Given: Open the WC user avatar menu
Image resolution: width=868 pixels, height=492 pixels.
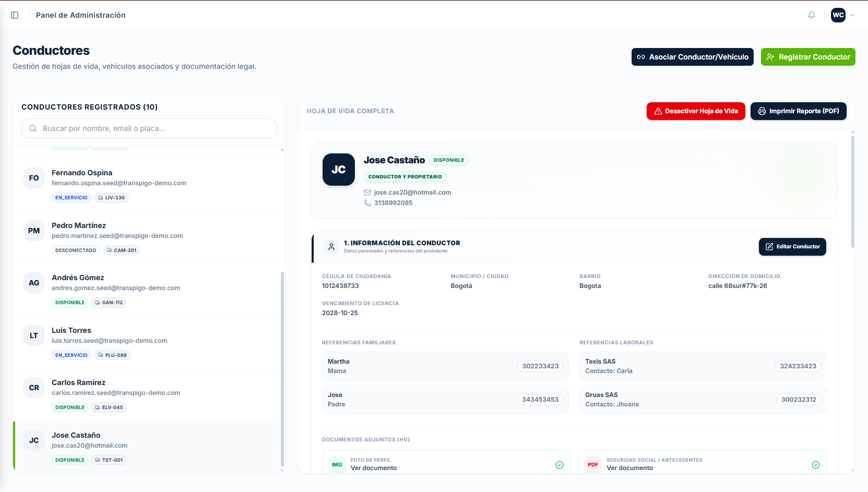Looking at the screenshot, I should pyautogui.click(x=838, y=15).
